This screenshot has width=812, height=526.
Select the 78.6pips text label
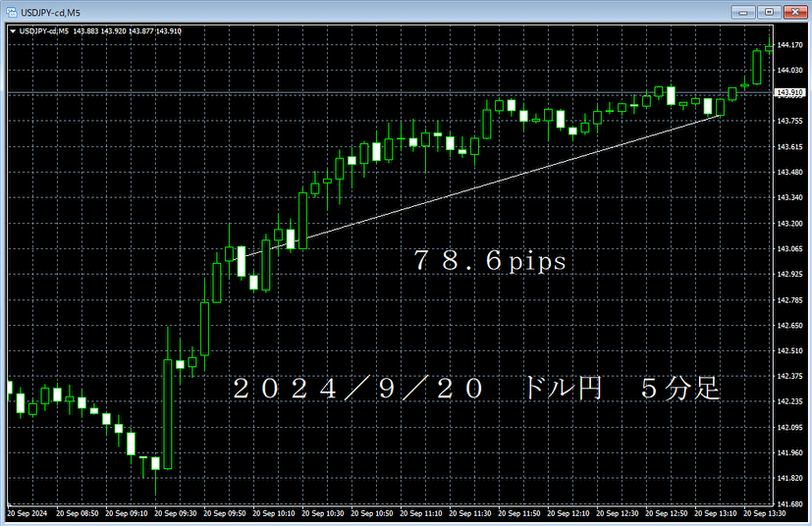[x=489, y=260]
